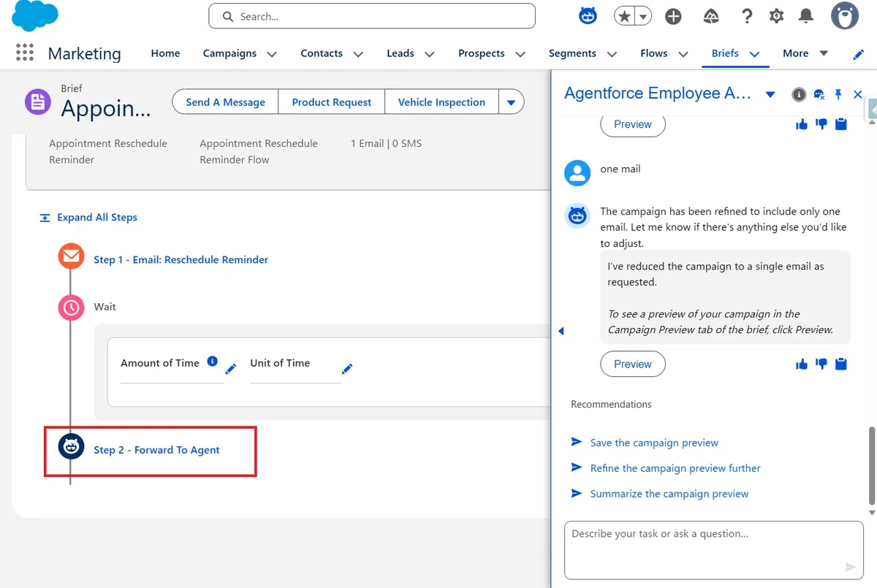Open the user profile avatar
The height and width of the screenshot is (588, 877).
845,16
